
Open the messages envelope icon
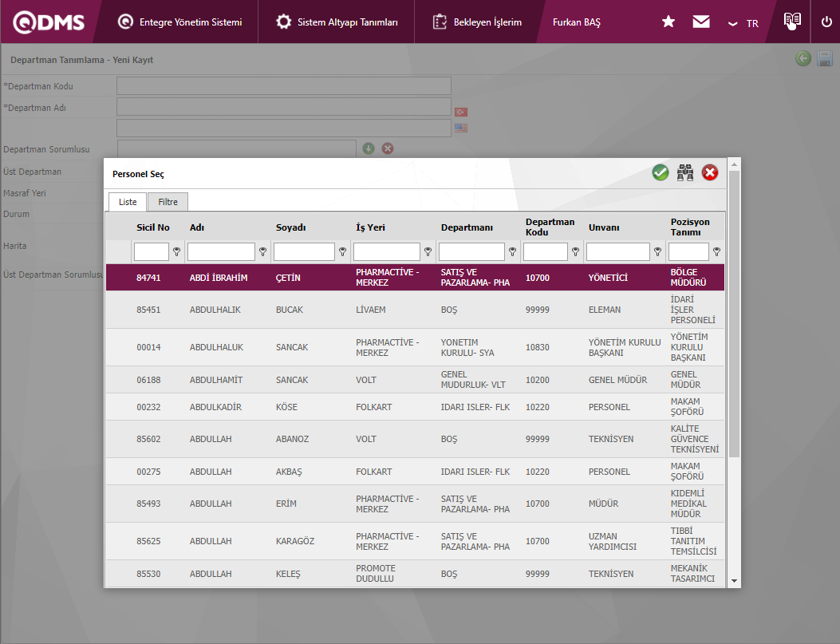(x=701, y=22)
